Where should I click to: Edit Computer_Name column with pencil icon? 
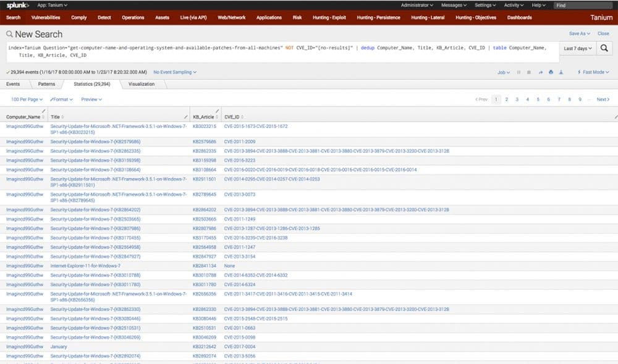coord(43,111)
